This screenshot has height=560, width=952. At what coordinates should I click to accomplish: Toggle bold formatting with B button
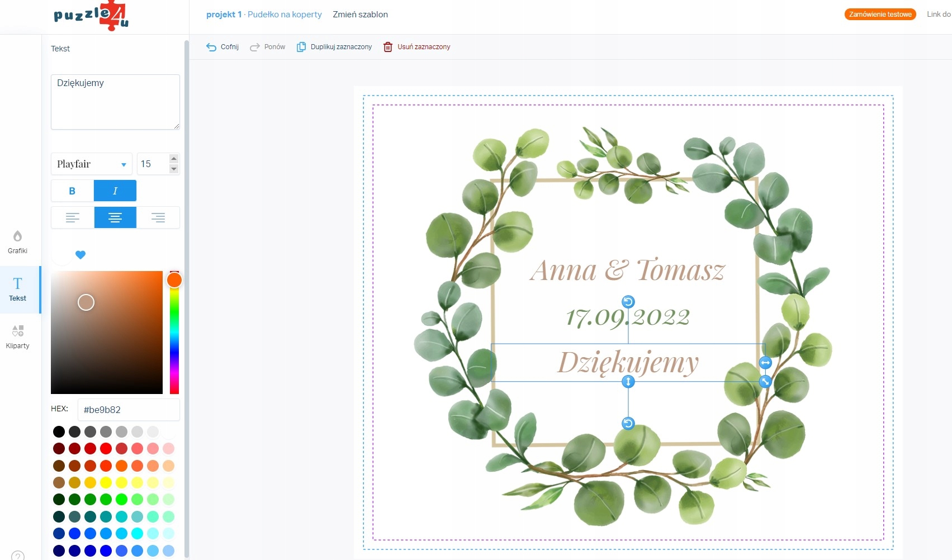coord(72,191)
